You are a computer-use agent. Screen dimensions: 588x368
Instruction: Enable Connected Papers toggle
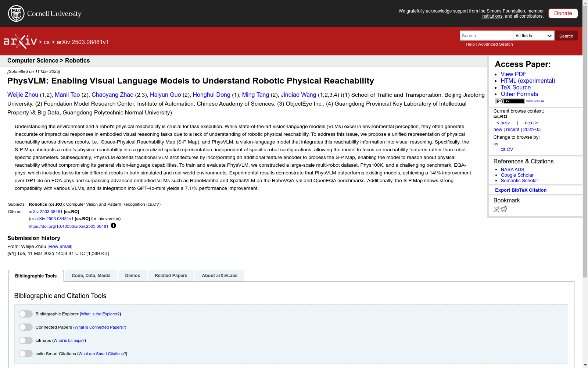click(26, 327)
